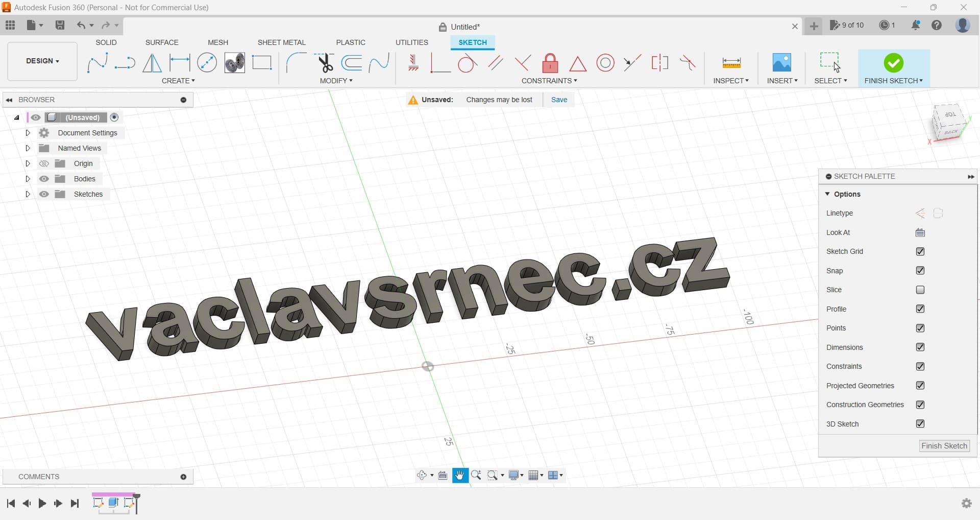This screenshot has width=980, height=520.
Task: Toggle the Points checkbox
Action: pyautogui.click(x=920, y=328)
